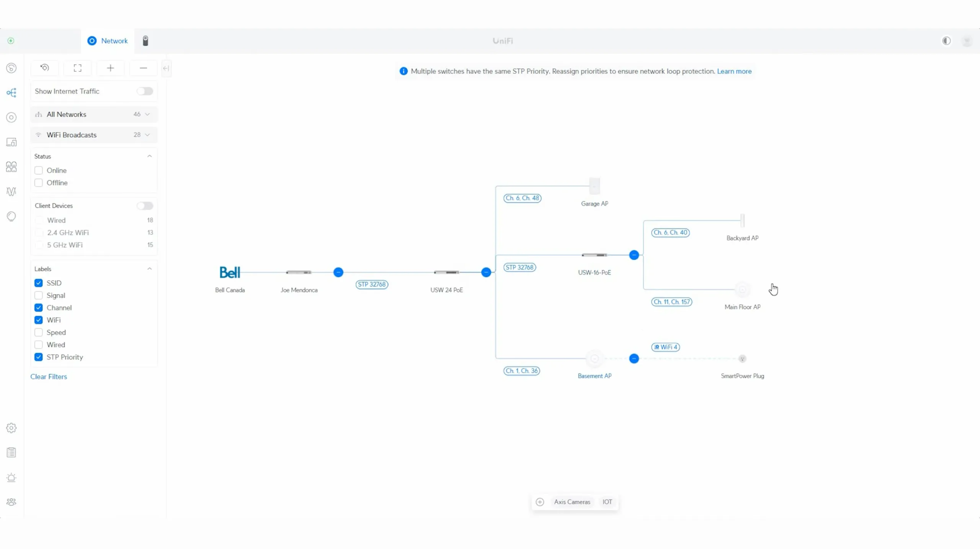Viewport: 980px width, 549px height.
Task: Open the Protect camera app icon
Action: pos(145,41)
